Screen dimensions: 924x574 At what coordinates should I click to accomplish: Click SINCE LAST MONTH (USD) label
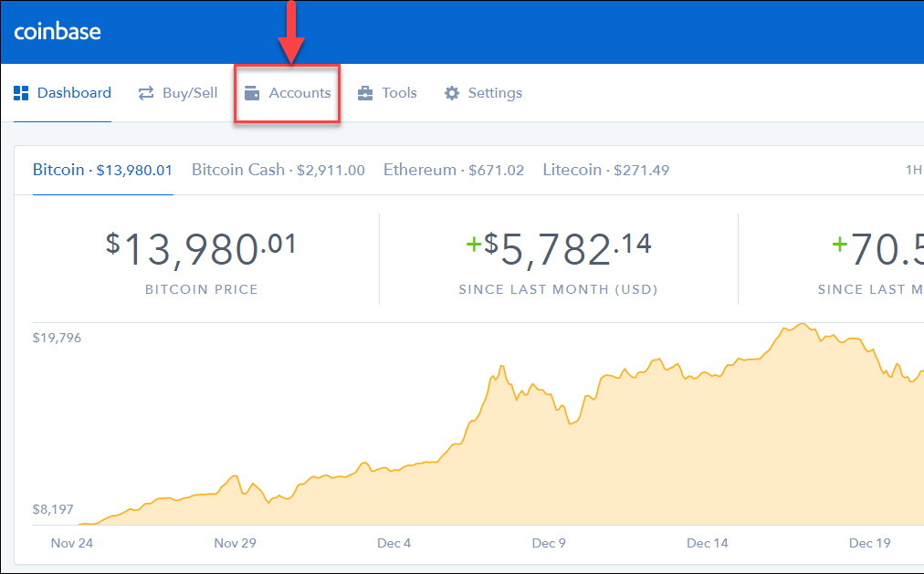click(x=559, y=289)
